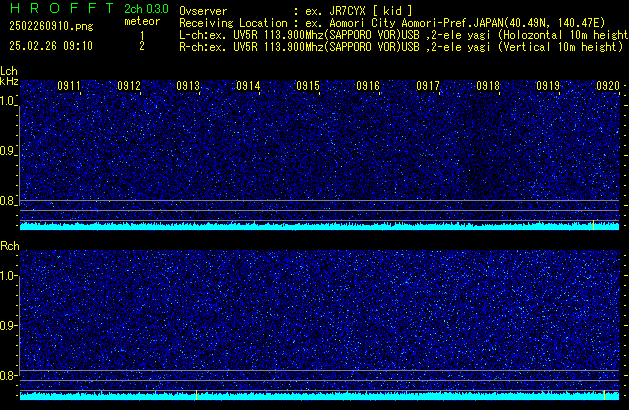
Task: Click the 0918 time marker
Action: (x=488, y=86)
